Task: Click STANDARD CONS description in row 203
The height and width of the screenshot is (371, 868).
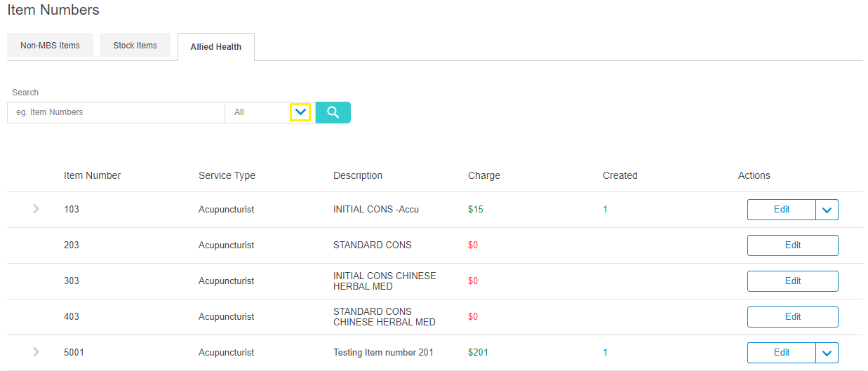Action: pos(373,245)
